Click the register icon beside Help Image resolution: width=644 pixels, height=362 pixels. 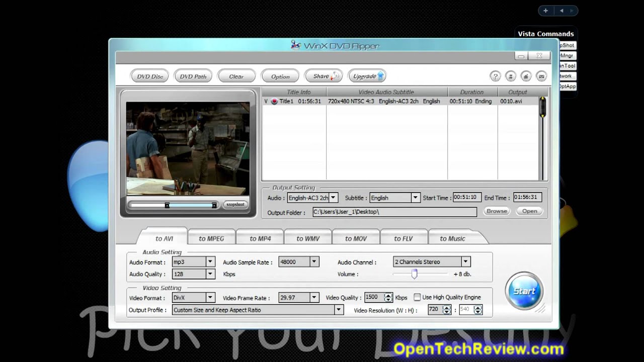click(x=511, y=76)
